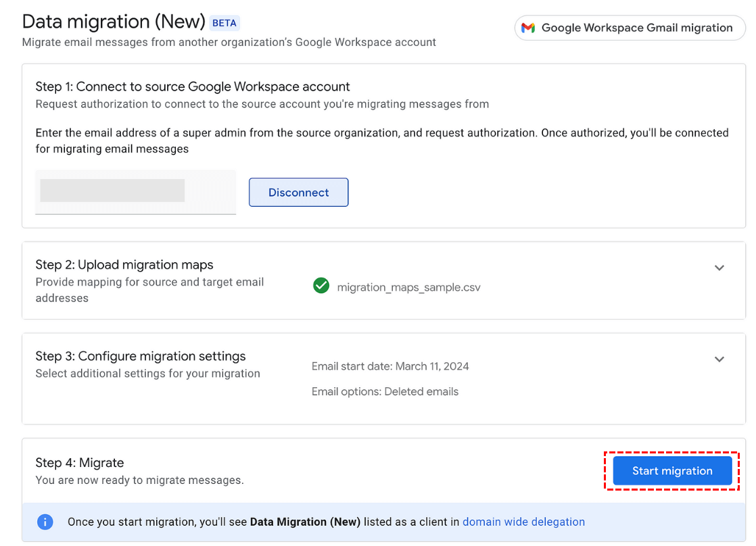Click the bold Data Migration (New) banner text
Image resolution: width=756 pixels, height=546 pixels.
(x=305, y=522)
